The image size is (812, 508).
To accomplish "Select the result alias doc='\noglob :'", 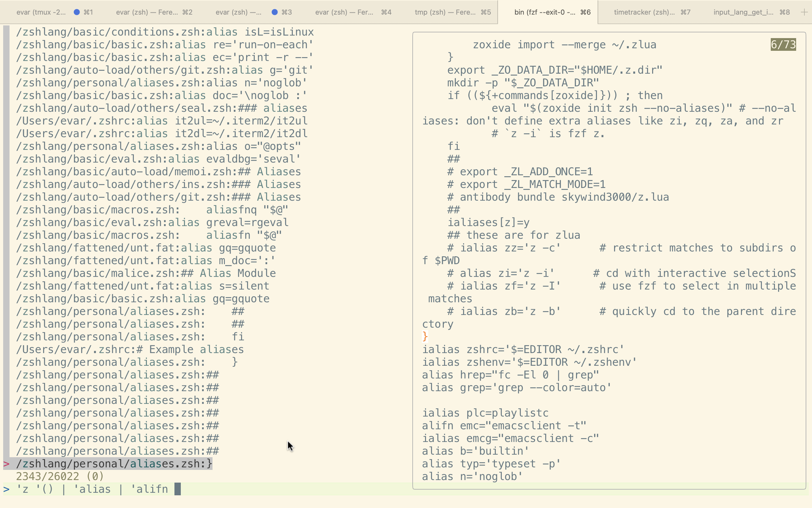I will (161, 96).
